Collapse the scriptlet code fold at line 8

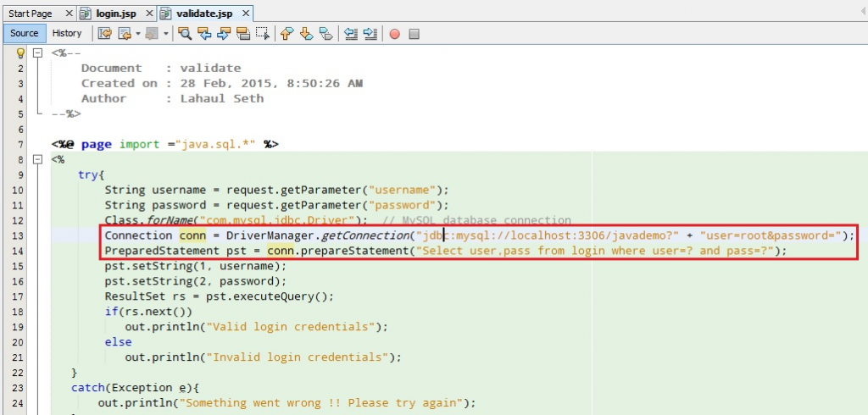[37, 159]
